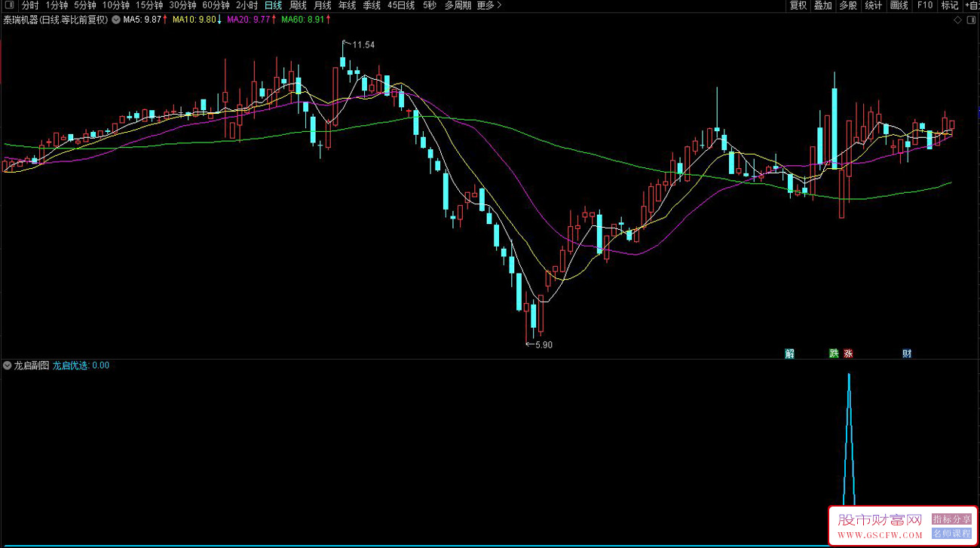Switch to 月线 monthly chart

[x=322, y=5]
